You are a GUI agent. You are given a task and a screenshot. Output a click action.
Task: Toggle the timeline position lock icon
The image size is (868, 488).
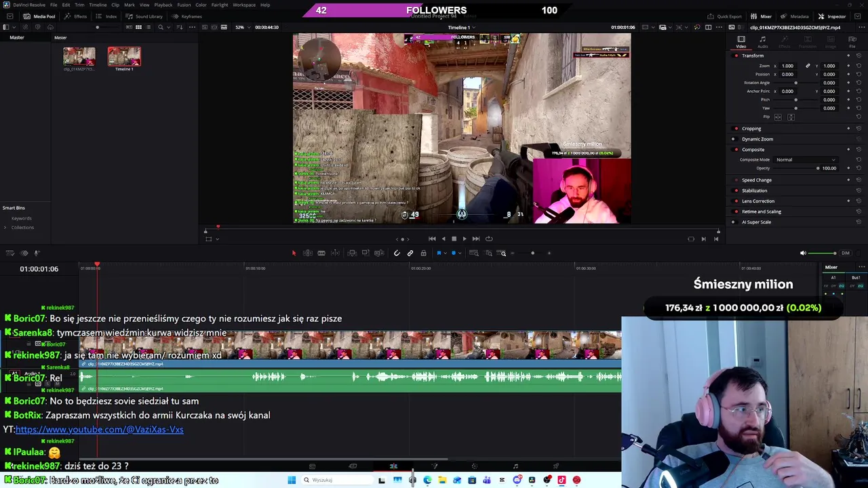click(423, 253)
